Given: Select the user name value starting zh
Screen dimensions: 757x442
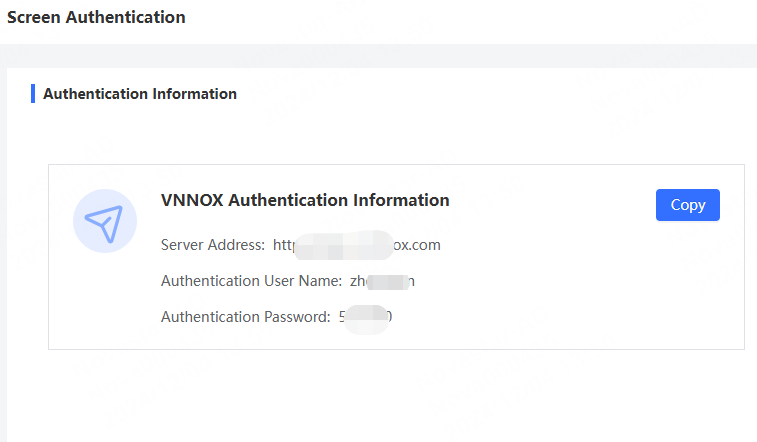Looking at the screenshot, I should [x=382, y=281].
